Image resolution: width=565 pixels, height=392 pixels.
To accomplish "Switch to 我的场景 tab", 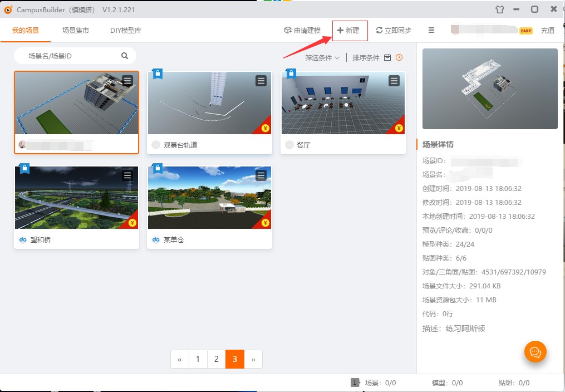I will coord(25,30).
